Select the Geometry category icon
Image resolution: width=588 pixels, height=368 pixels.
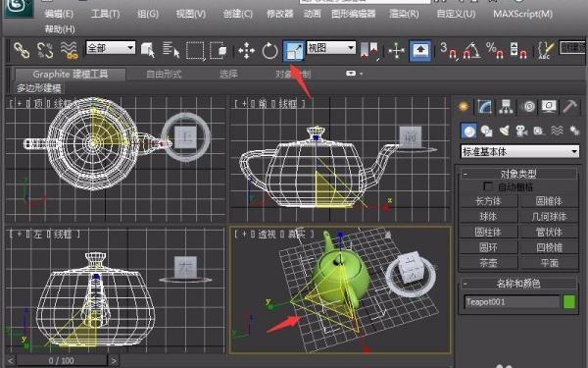pos(468,131)
